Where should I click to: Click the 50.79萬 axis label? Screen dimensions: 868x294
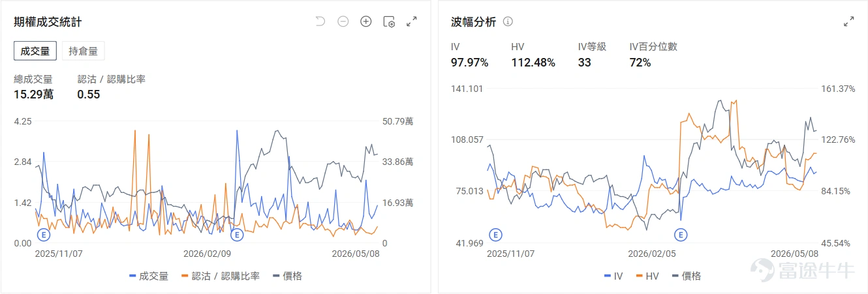pos(397,121)
